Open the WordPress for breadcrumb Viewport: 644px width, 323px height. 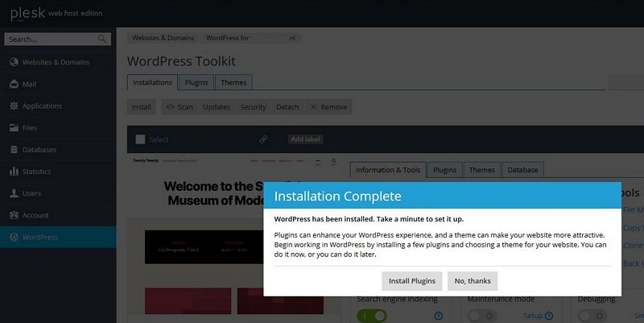[250, 38]
